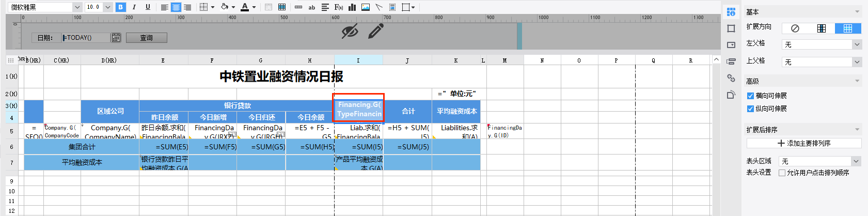Toggle 纵向可伸展 checkbox

(750, 109)
